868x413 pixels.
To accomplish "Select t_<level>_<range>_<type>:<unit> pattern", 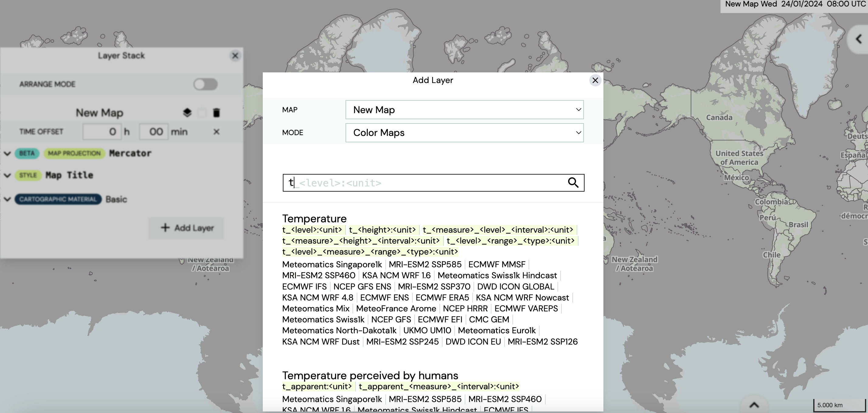I will pyautogui.click(x=510, y=241).
